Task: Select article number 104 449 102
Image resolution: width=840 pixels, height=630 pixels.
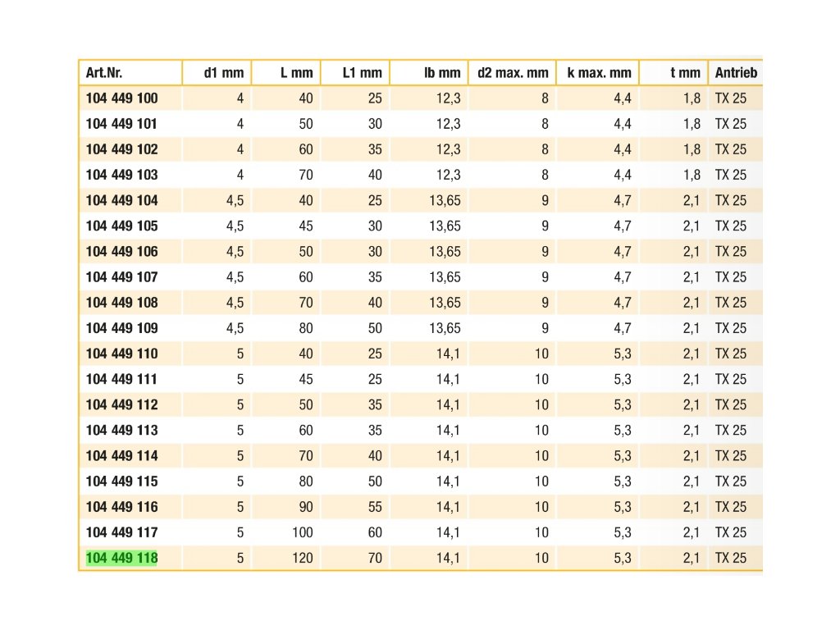Action: coord(121,149)
